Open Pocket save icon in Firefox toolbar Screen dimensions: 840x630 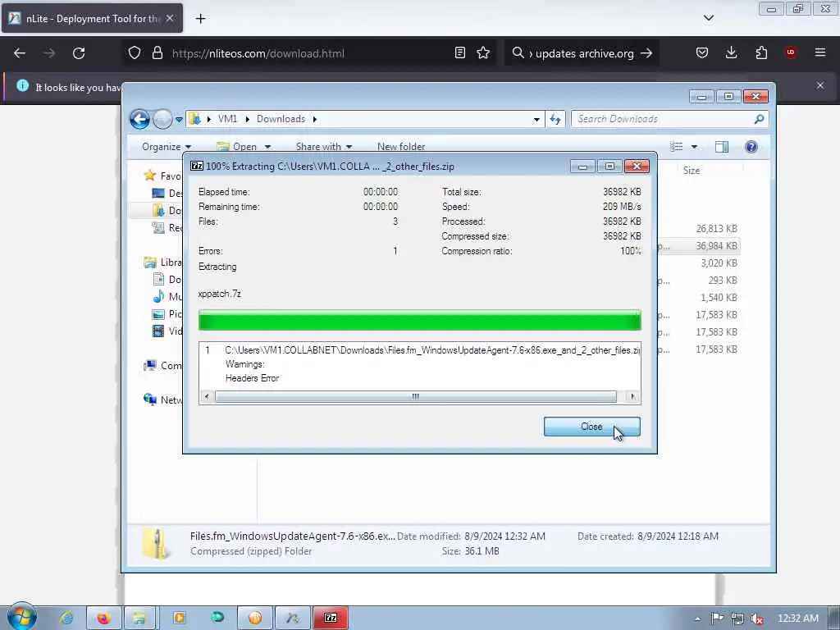coord(702,53)
